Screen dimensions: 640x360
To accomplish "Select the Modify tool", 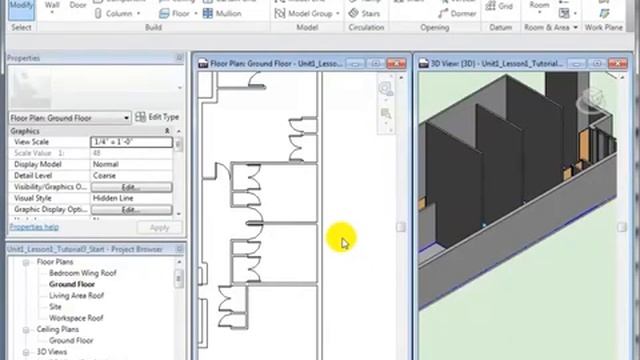I will [21, 9].
